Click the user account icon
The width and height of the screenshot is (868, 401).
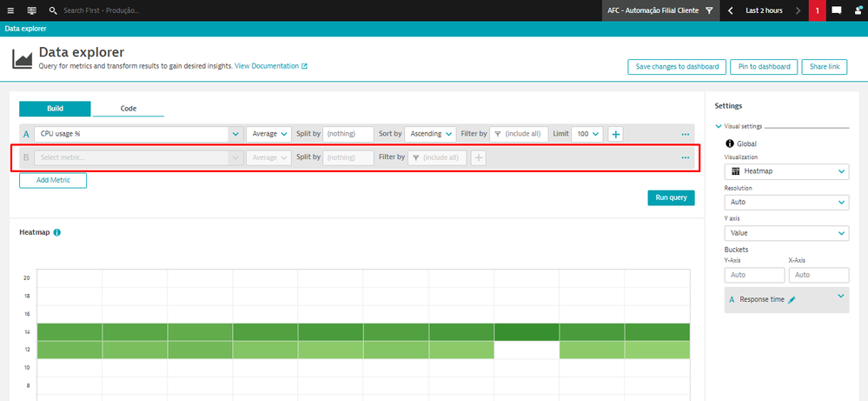pyautogui.click(x=858, y=10)
